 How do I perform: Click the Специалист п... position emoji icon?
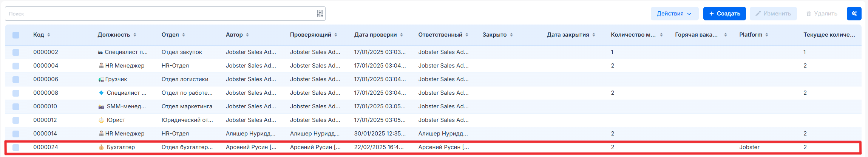pyautogui.click(x=100, y=52)
